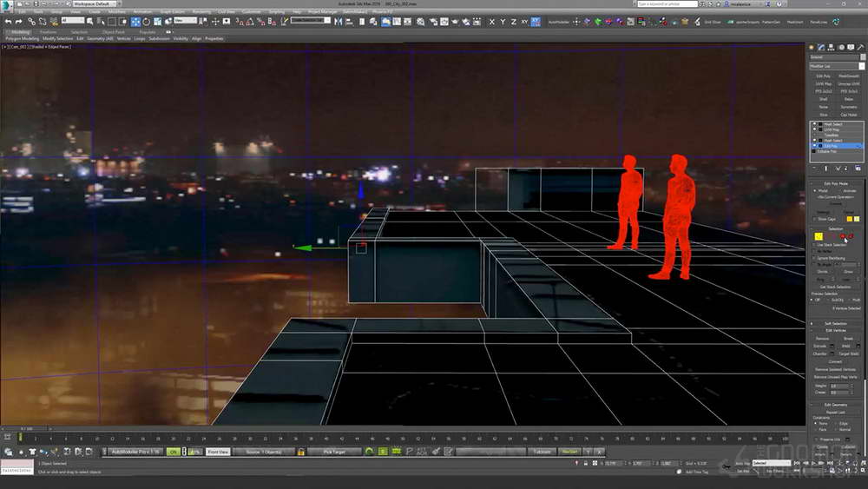The image size is (868, 489).
Task: Open Select by Name dialog icon
Action: point(101,22)
